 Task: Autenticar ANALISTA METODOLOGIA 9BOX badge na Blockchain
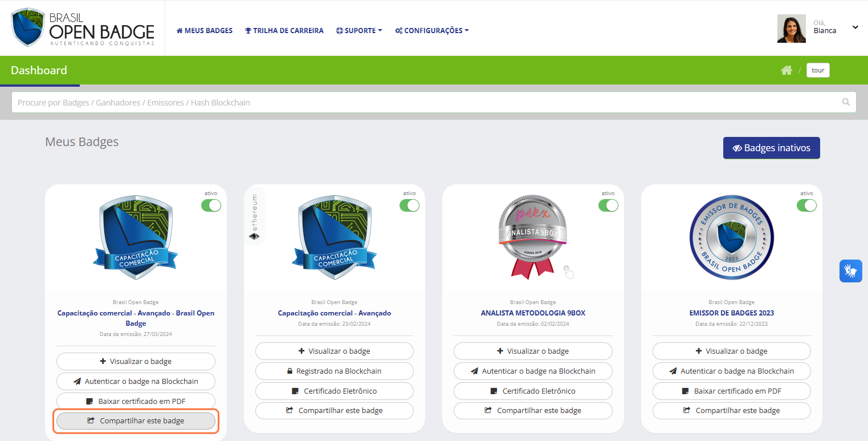(x=533, y=371)
